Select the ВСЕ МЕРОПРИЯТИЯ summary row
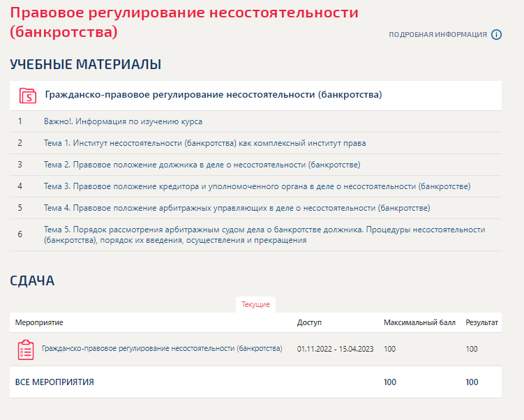Image resolution: width=524 pixels, height=420 pixels. click(x=54, y=382)
